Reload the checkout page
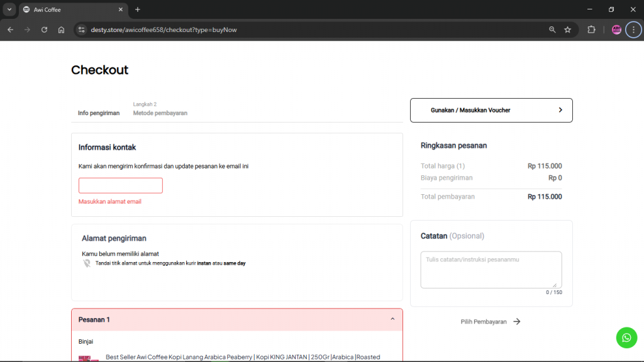The height and width of the screenshot is (362, 644). [45, 30]
